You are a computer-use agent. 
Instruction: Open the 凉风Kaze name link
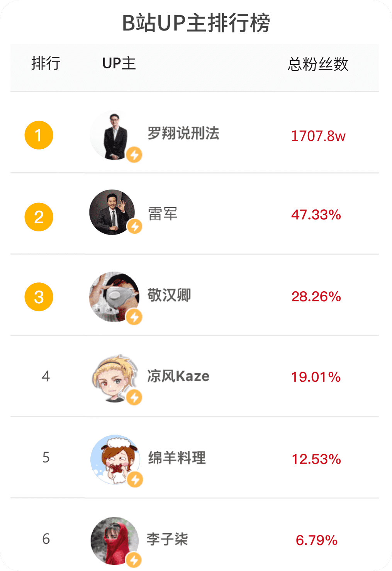(178, 376)
